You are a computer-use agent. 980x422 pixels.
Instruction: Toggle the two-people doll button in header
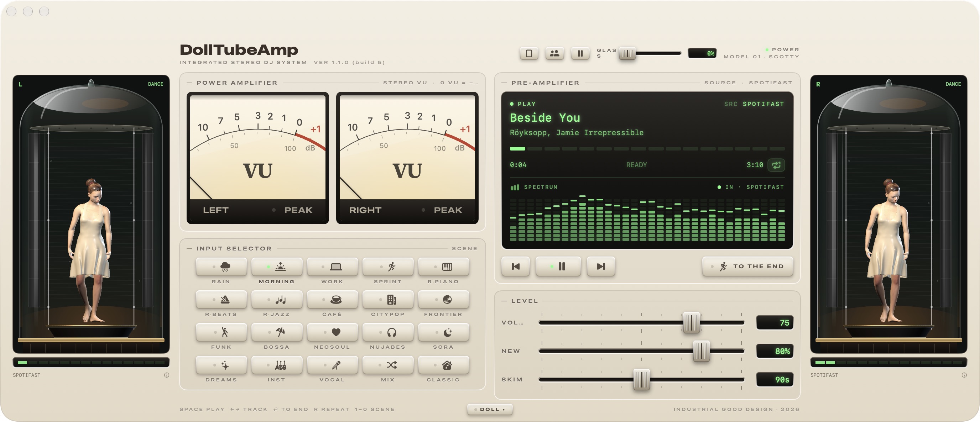click(x=554, y=53)
